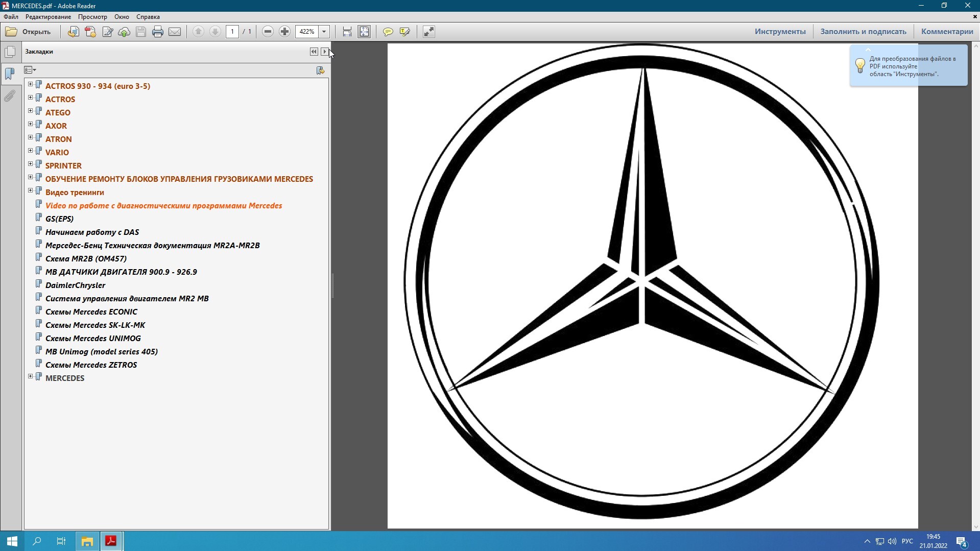Show the Page Thumbnails panel

(x=10, y=52)
